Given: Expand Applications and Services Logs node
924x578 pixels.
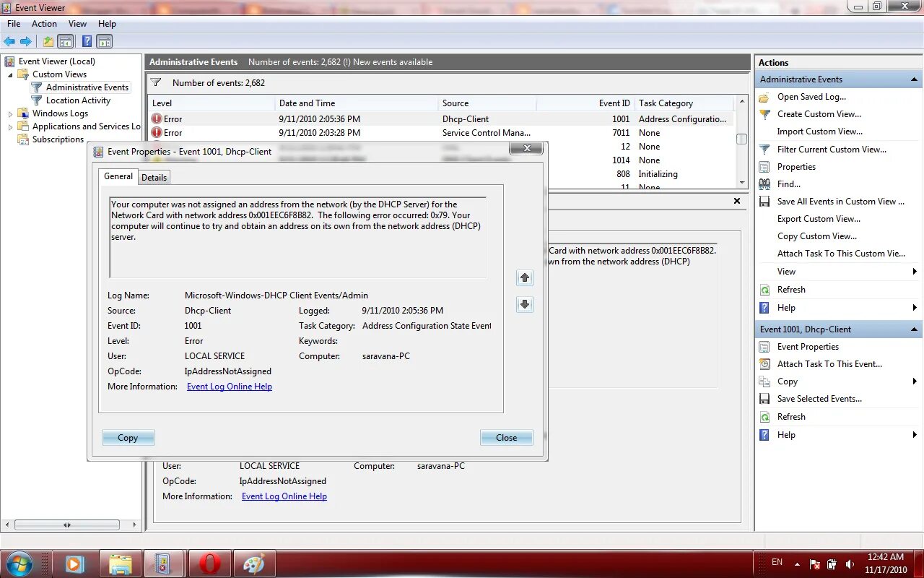Looking at the screenshot, I should click(x=10, y=127).
